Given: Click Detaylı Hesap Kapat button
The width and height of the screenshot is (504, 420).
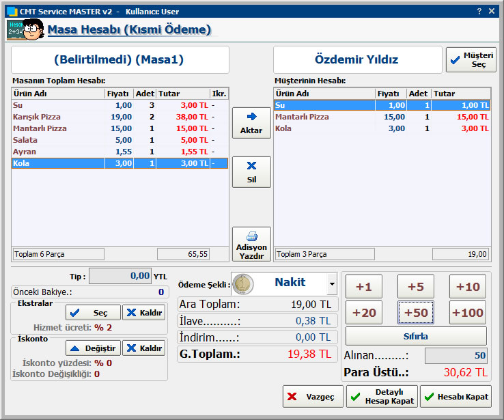Looking at the screenshot, I should pos(382,397).
